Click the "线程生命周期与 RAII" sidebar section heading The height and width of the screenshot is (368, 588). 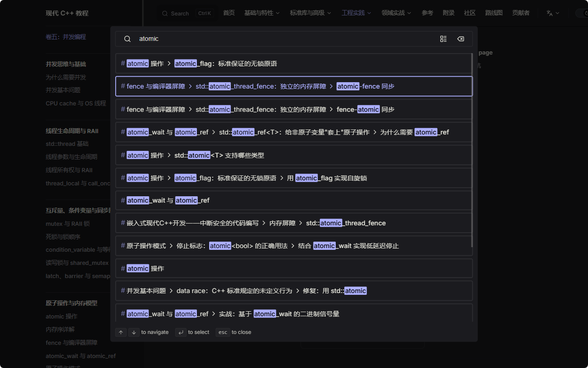pos(72,131)
